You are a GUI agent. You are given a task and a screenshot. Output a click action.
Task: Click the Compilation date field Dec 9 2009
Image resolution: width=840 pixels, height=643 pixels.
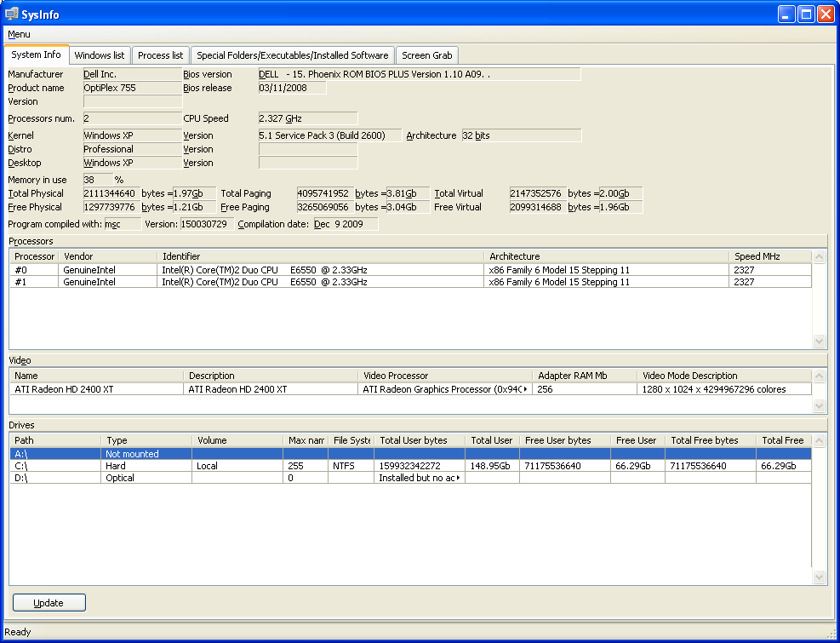pyautogui.click(x=346, y=224)
